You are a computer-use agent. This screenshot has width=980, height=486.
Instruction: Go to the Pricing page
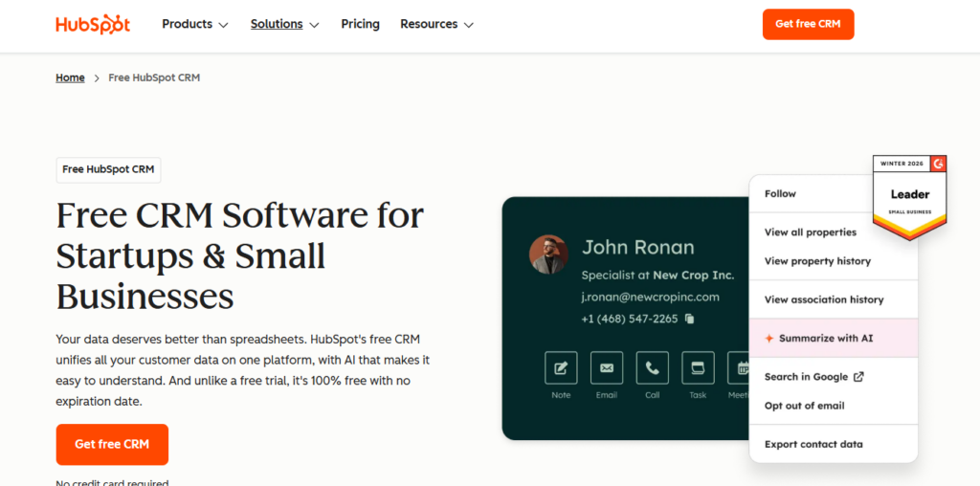(x=360, y=24)
